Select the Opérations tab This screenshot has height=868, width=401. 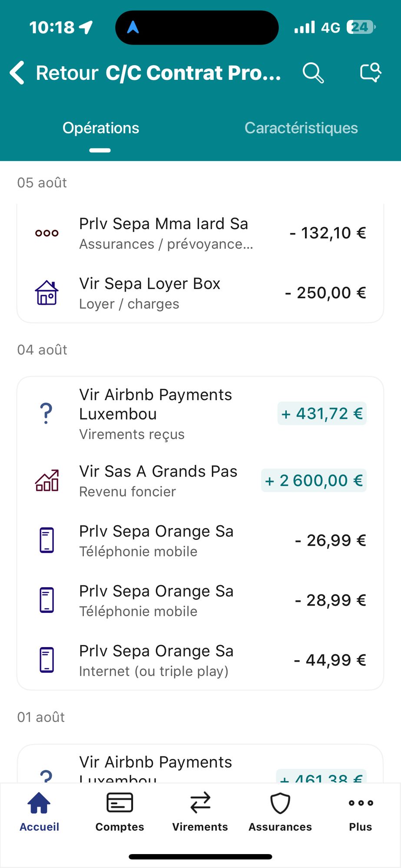[101, 128]
